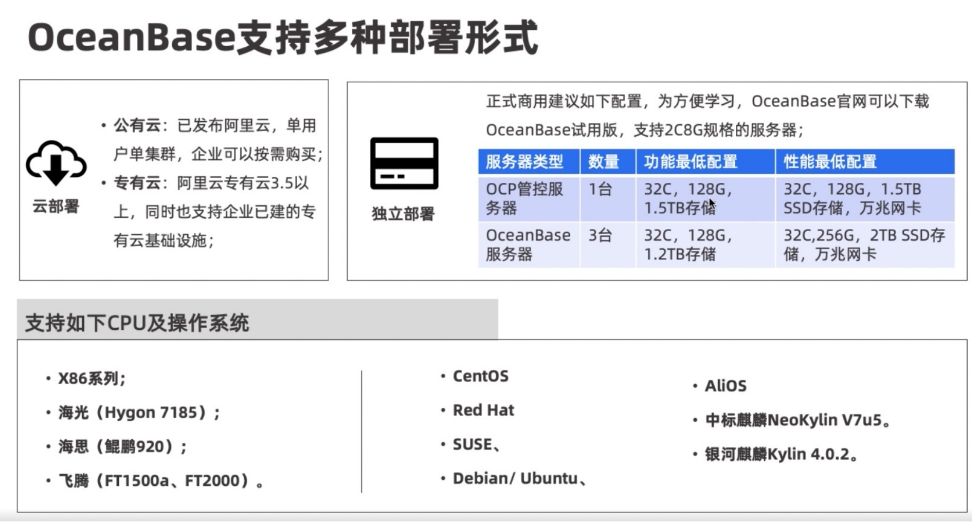The image size is (980, 524).
Task: Click the Red Hat bullet
Action: click(483, 410)
